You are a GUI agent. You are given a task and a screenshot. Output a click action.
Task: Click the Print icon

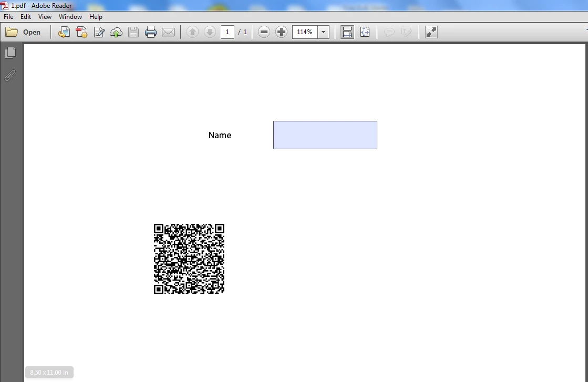tap(151, 32)
